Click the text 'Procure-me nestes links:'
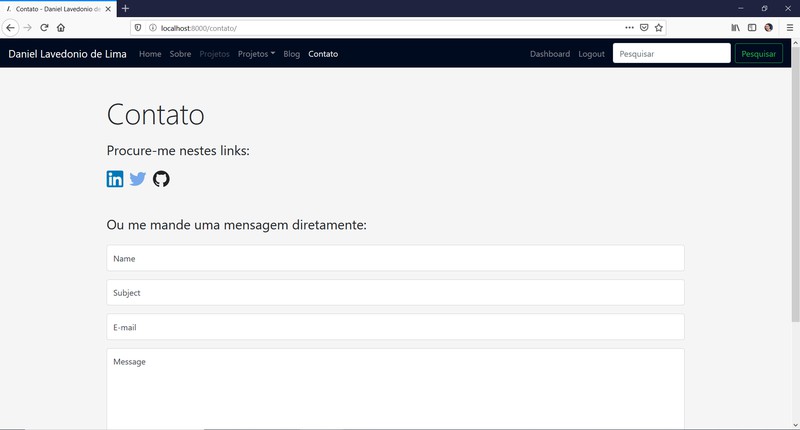Image resolution: width=800 pixels, height=430 pixels. tap(178, 150)
